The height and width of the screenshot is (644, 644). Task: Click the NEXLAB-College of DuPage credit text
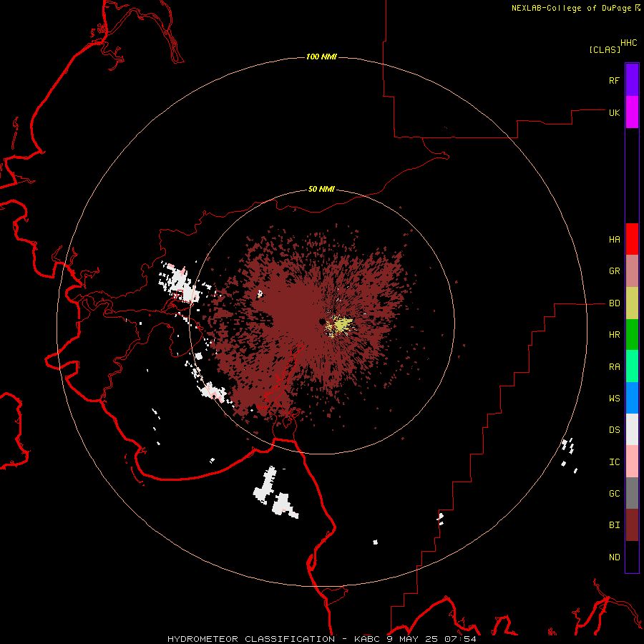point(571,8)
